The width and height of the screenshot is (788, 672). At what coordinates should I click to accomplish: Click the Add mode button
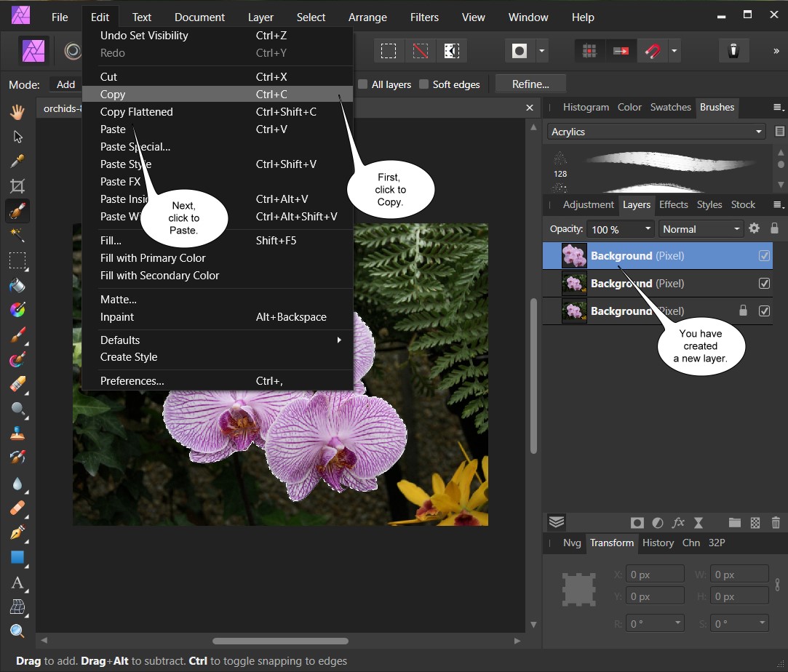[65, 84]
